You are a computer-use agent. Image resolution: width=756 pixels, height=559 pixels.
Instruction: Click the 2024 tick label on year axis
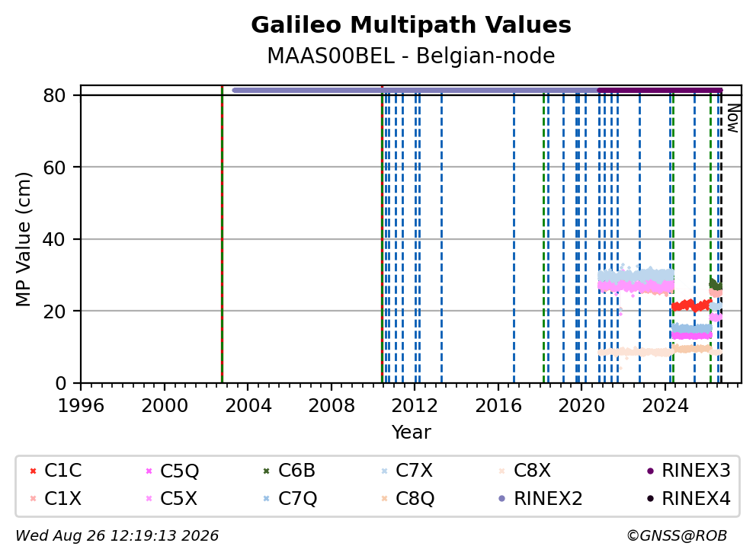665,406
